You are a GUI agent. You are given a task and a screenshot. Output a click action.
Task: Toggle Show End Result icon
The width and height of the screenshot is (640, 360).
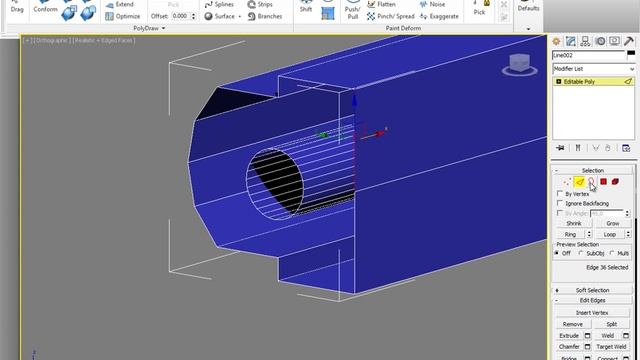(x=578, y=148)
